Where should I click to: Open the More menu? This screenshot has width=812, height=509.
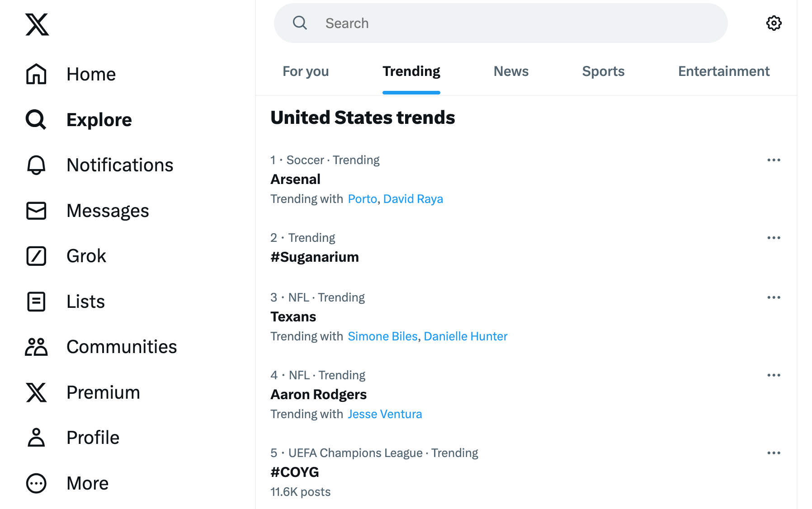[87, 483]
